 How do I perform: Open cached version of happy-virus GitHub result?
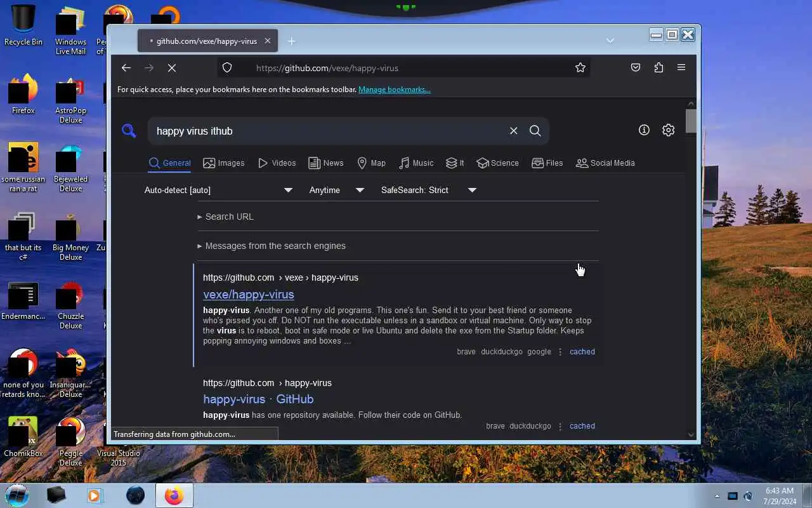[x=582, y=426]
